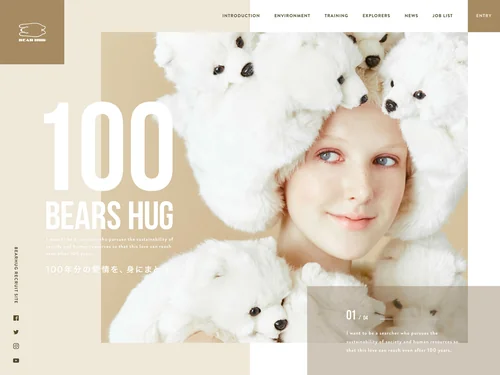Click the "BEARS HUG" heading
Viewport: 500px width, 375px height.
click(109, 215)
